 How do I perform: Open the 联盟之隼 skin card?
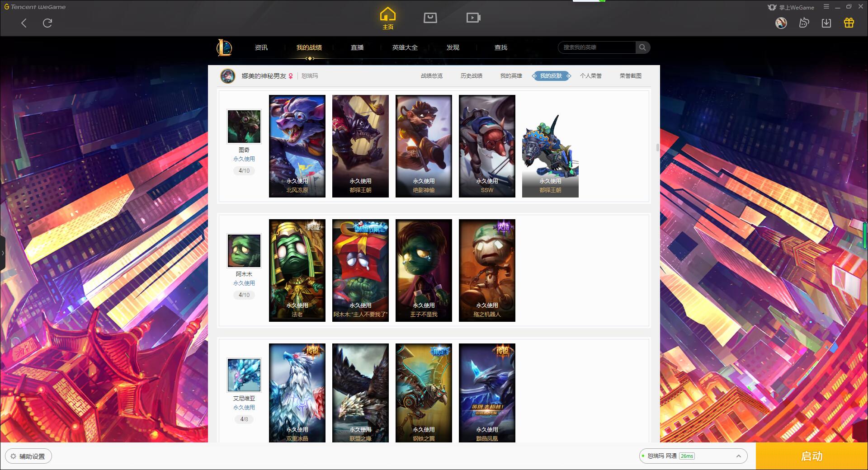point(360,393)
